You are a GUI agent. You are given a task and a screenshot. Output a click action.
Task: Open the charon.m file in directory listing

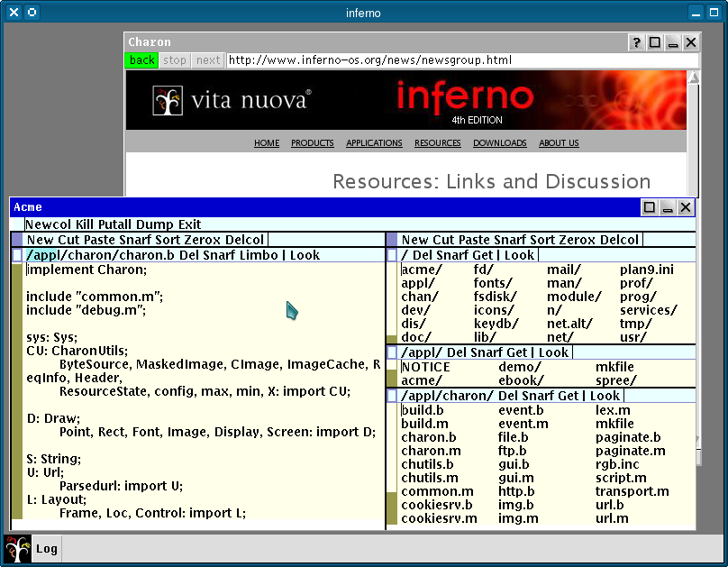(431, 451)
